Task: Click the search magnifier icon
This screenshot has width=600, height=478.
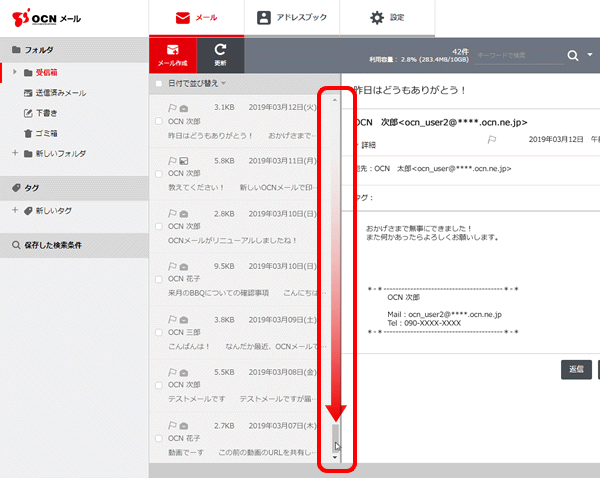Action: [x=572, y=55]
